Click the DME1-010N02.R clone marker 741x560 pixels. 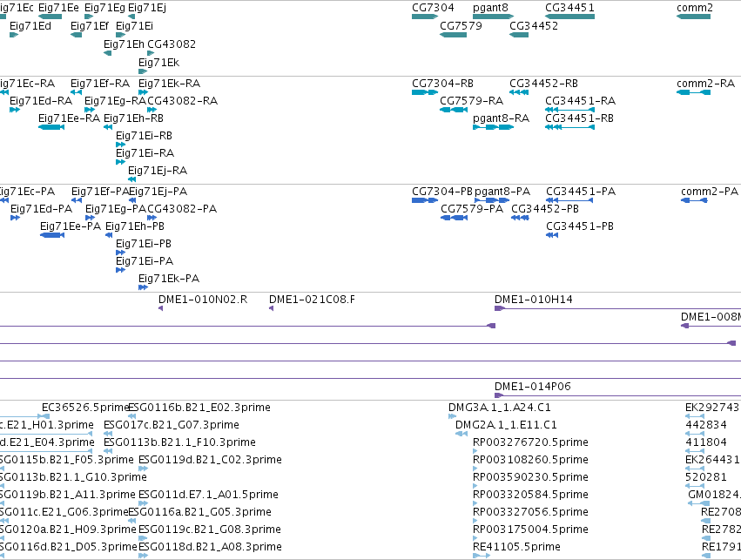coord(161,308)
